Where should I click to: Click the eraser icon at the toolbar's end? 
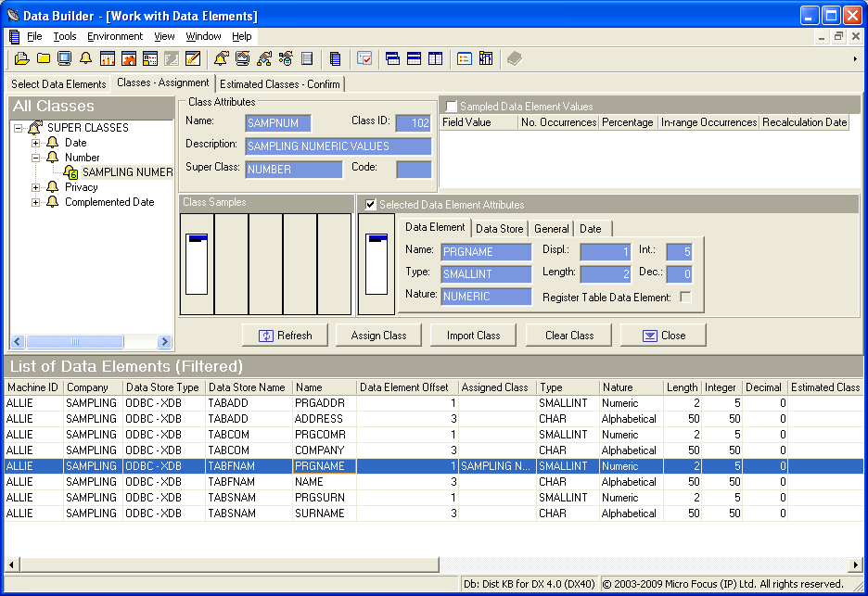513,58
